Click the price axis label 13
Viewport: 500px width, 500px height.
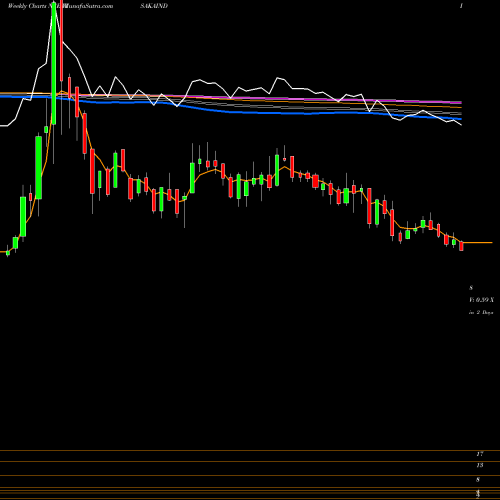point(480,465)
